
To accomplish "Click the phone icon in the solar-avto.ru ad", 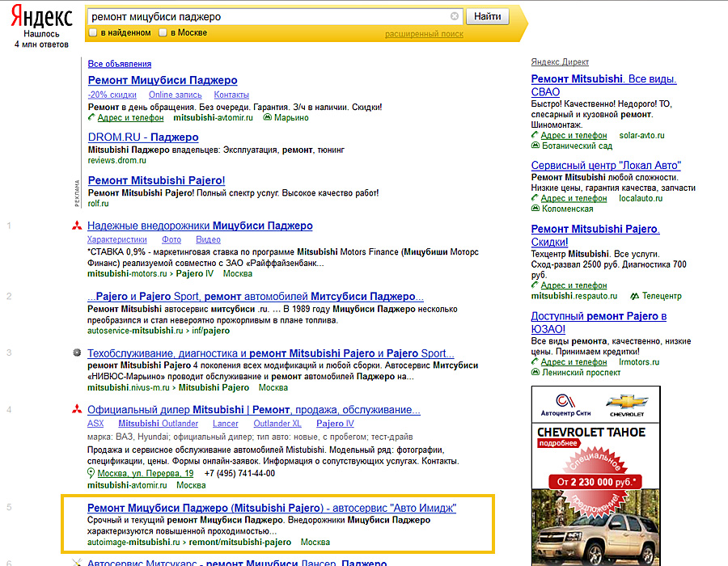I will pos(535,135).
